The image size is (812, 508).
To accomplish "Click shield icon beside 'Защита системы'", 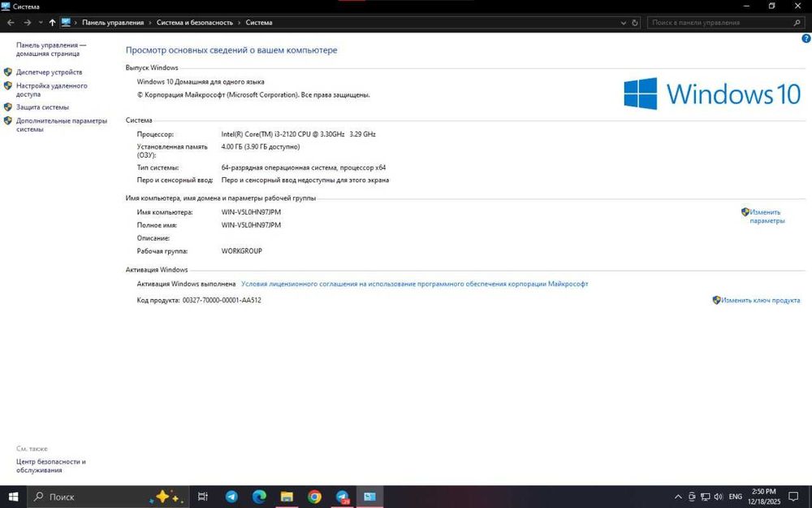I will click(8, 107).
